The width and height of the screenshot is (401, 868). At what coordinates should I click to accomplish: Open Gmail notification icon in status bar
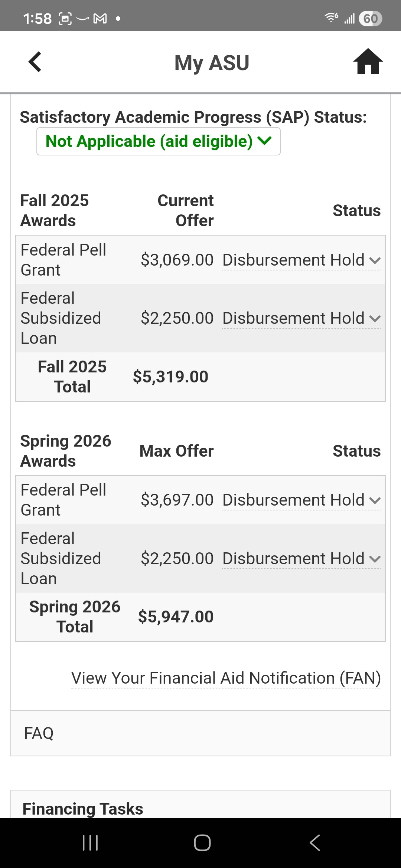[x=100, y=18]
